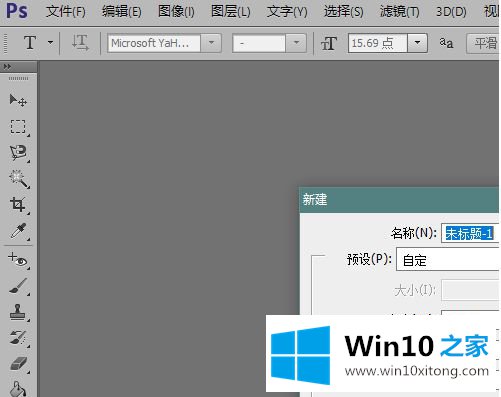Open the font style dropdown arrow
Screen dimensions: 501x397
click(296, 43)
